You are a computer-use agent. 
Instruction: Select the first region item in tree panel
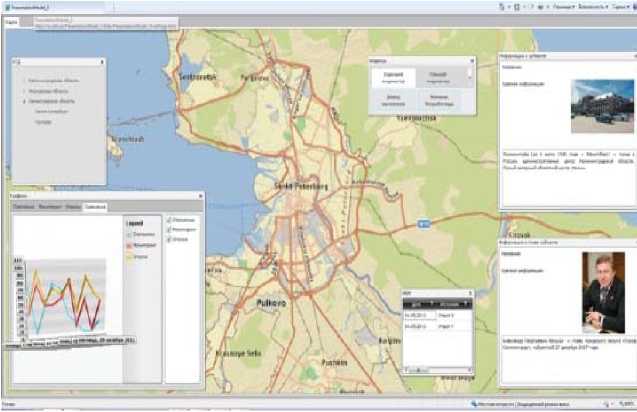coord(50,78)
